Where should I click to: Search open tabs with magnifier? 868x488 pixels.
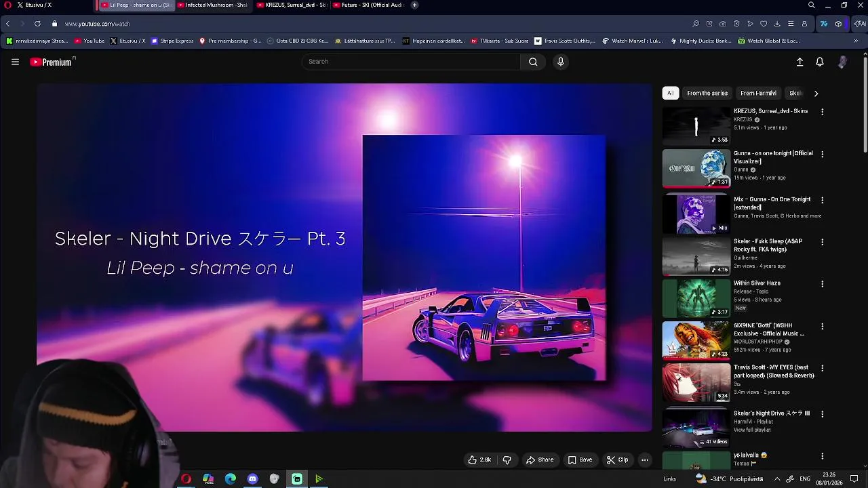(x=812, y=5)
